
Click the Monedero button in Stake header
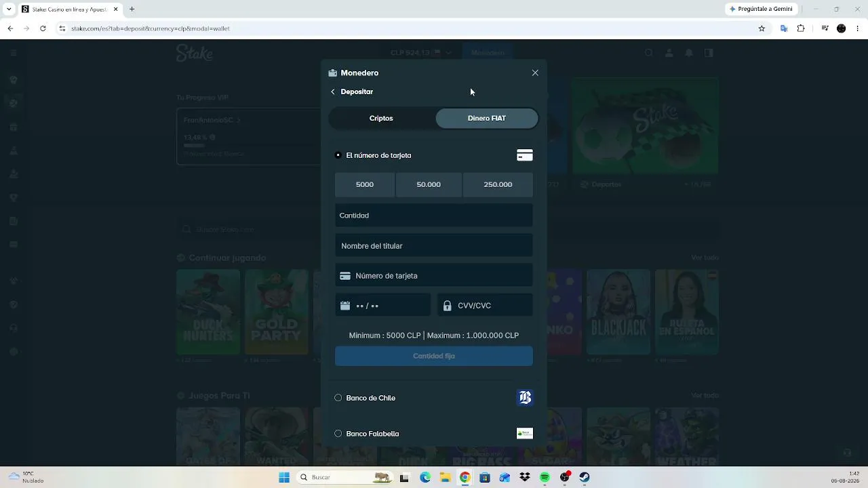point(488,53)
